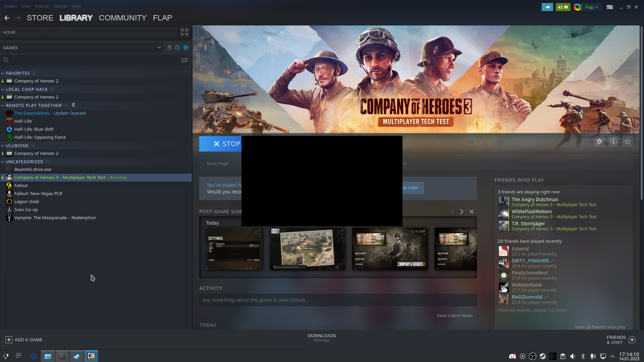Open the GAMES library dropdown
Image resolution: width=644 pixels, height=362 pixels.
pos(159,48)
